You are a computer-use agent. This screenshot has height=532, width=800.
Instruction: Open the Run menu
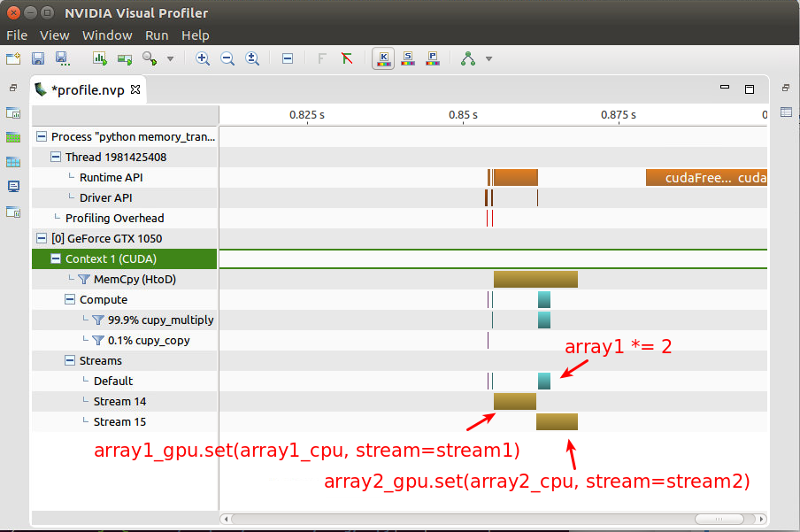(x=157, y=35)
